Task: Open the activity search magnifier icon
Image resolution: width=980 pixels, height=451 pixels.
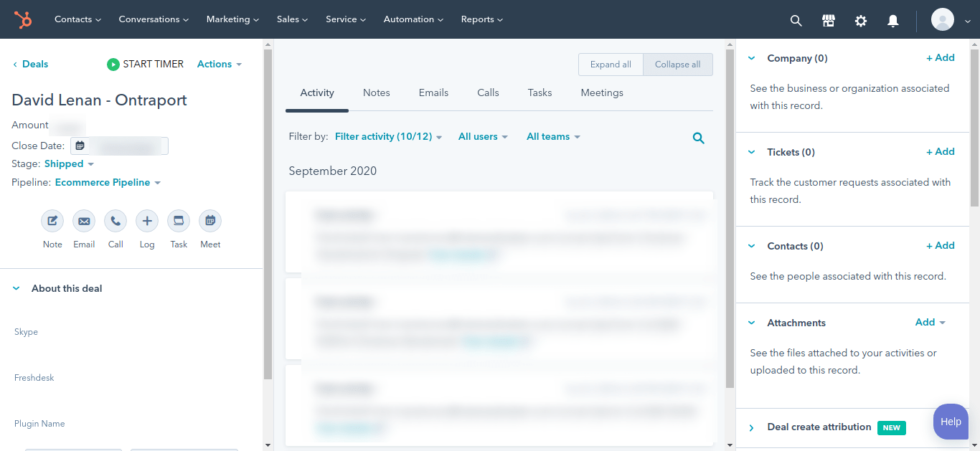Action: (698, 138)
